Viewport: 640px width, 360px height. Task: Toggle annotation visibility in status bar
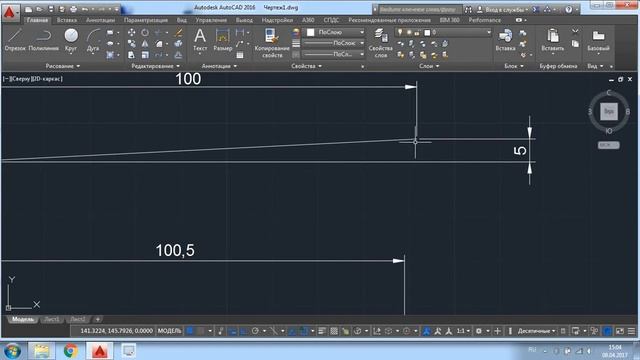click(426, 331)
